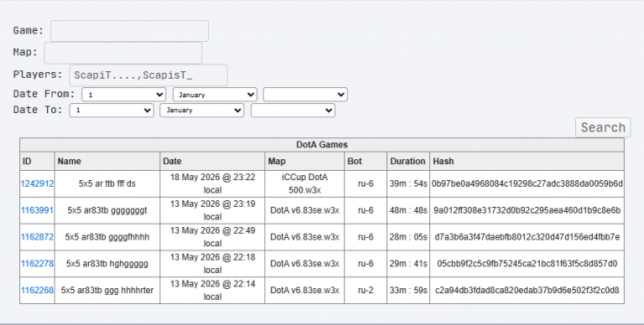
Task: Click the Hash column header
Action: point(527,162)
